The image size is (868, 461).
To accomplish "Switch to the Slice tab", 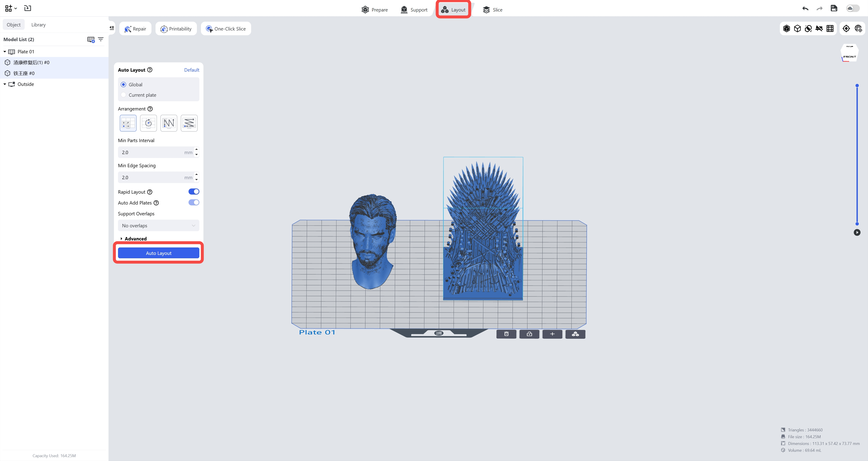I will coord(492,10).
